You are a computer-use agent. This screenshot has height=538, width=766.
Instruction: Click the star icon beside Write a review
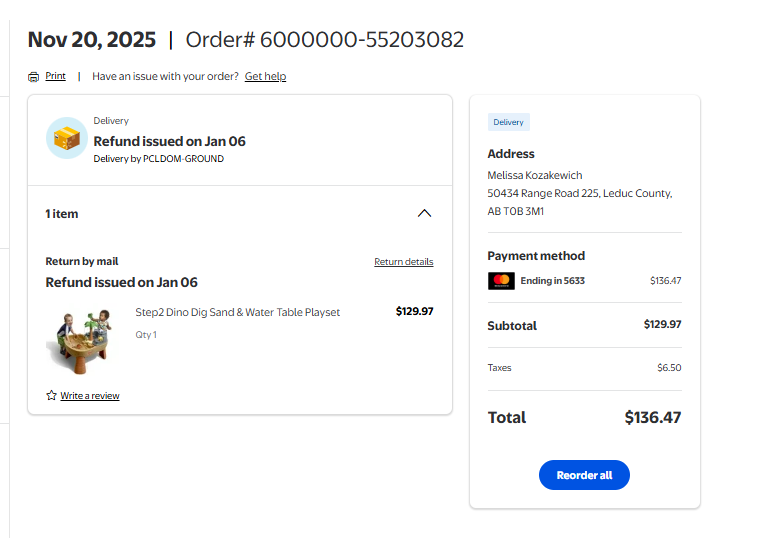click(51, 396)
